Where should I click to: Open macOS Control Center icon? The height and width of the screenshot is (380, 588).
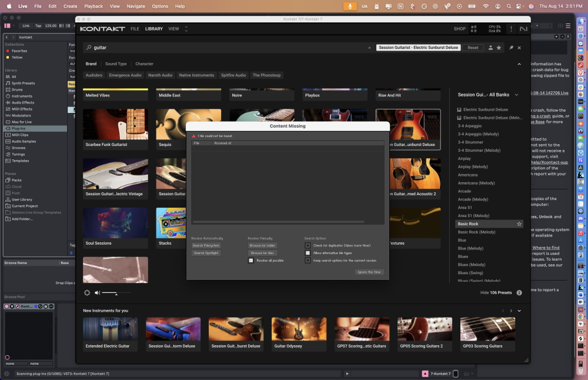519,6
